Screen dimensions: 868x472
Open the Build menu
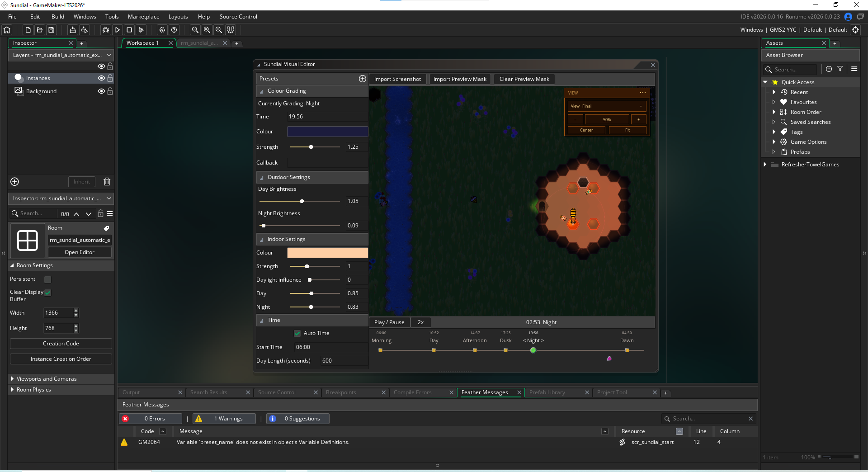click(58, 17)
